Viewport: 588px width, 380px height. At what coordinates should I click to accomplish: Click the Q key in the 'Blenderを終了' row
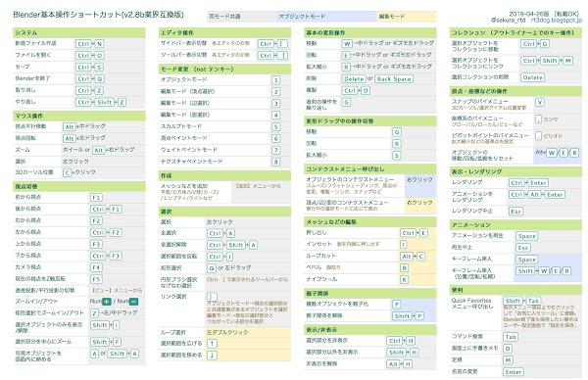(x=99, y=78)
